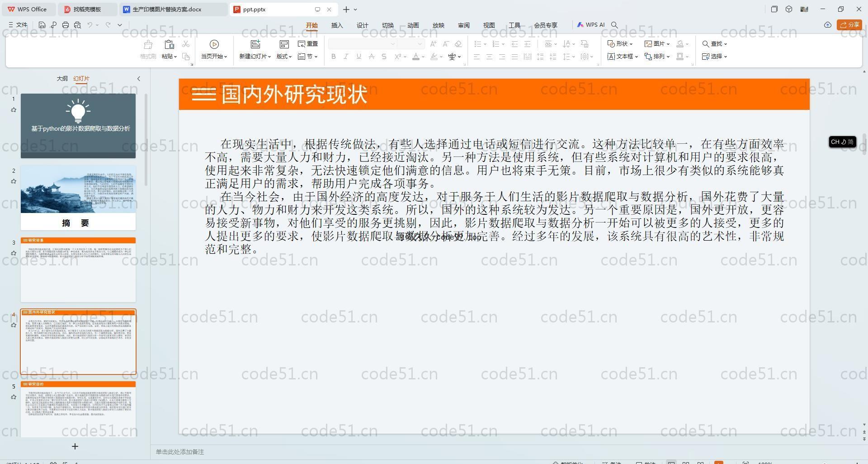The image size is (868, 464).
Task: Open the Design (设计) ribbon tab
Action: click(362, 25)
